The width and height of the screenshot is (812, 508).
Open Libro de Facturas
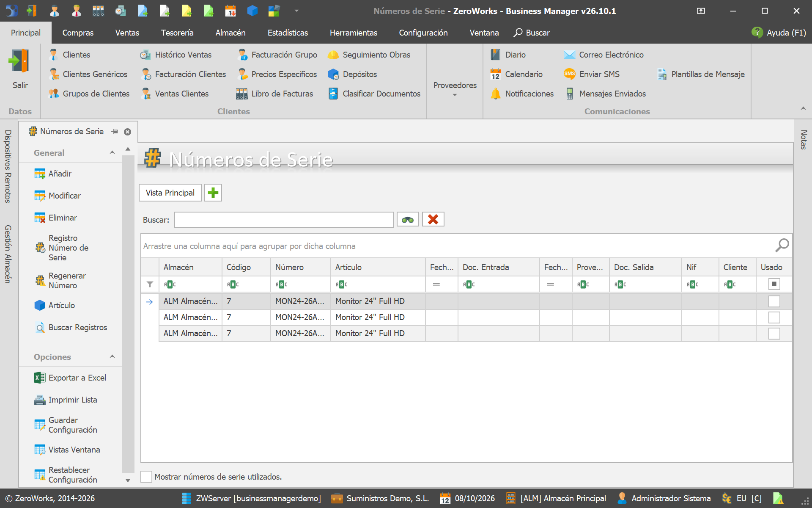[274, 94]
